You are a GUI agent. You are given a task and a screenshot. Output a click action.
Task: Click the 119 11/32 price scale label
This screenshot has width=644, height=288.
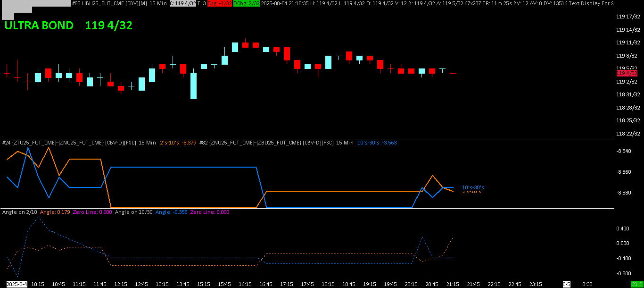click(x=628, y=42)
